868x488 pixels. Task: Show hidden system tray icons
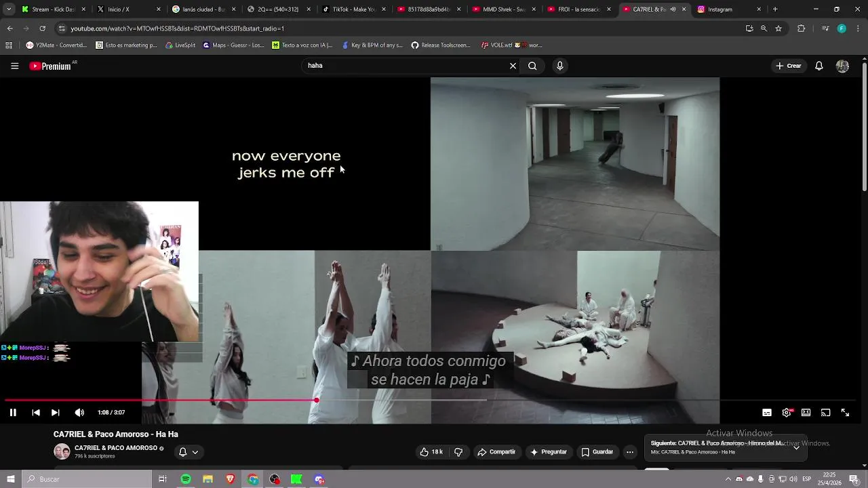point(728,479)
